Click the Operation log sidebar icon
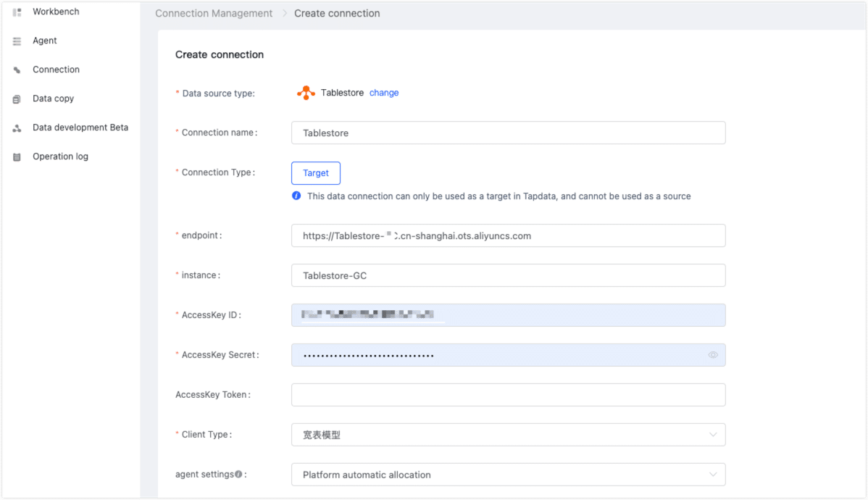The height and width of the screenshot is (500, 868). pos(17,157)
